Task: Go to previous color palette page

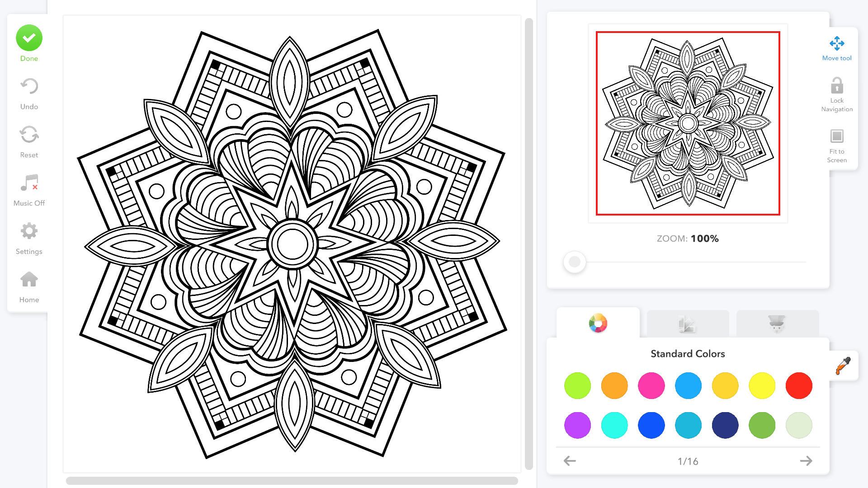Action: [x=570, y=461]
